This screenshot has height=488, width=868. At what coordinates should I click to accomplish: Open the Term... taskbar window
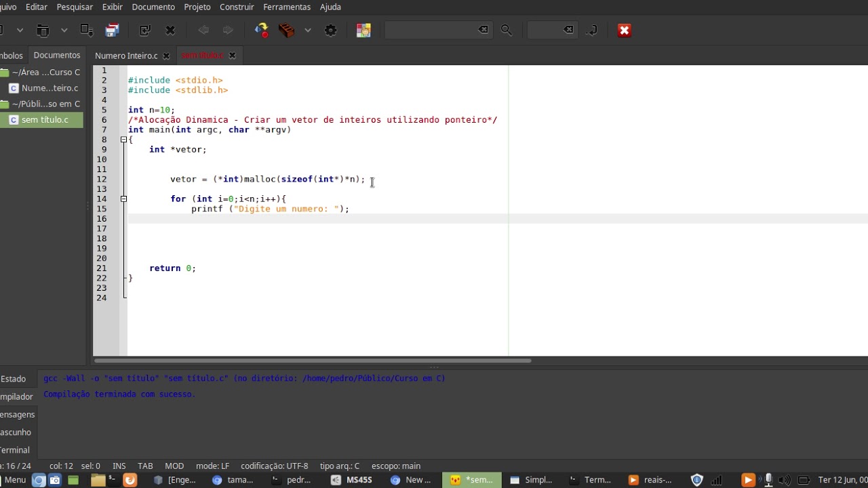(x=591, y=480)
